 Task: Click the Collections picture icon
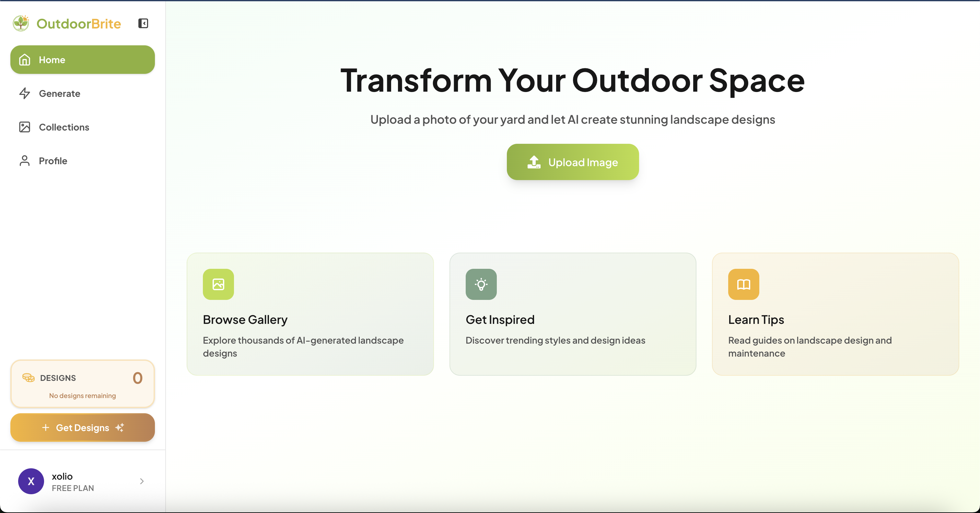[25, 127]
